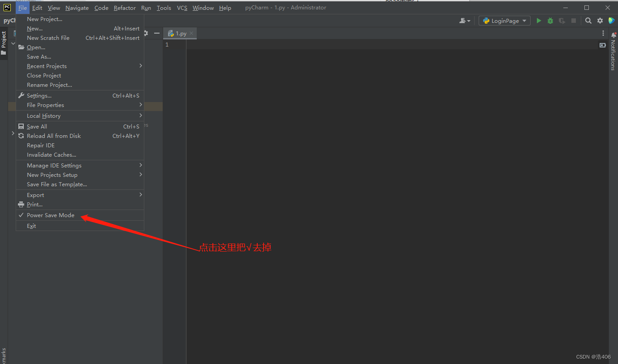Select Save File as Template...
Screen dimensions: 618x364
click(x=80, y=184)
